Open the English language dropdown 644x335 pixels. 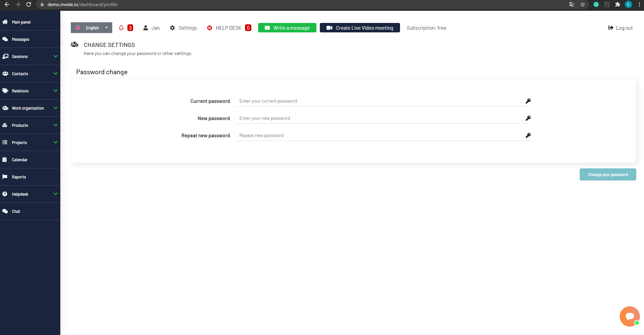tap(91, 28)
